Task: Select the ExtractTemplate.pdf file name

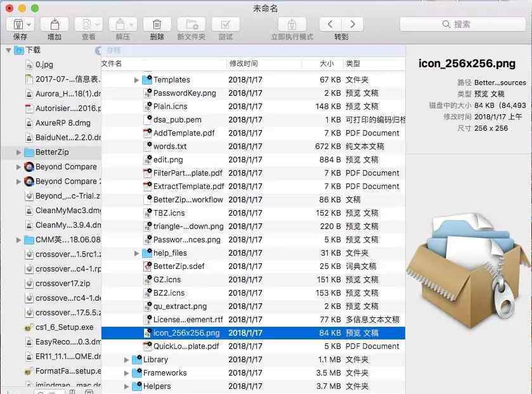Action: click(x=189, y=187)
